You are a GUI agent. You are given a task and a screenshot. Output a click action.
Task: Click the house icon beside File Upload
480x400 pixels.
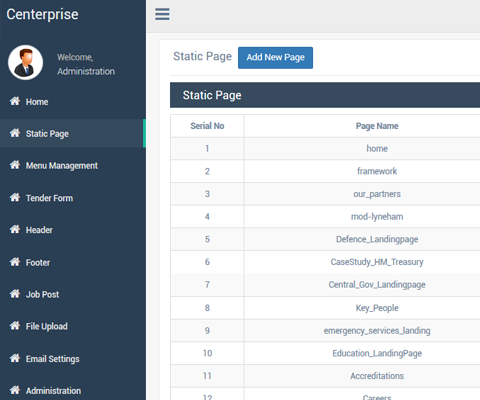[x=15, y=326]
